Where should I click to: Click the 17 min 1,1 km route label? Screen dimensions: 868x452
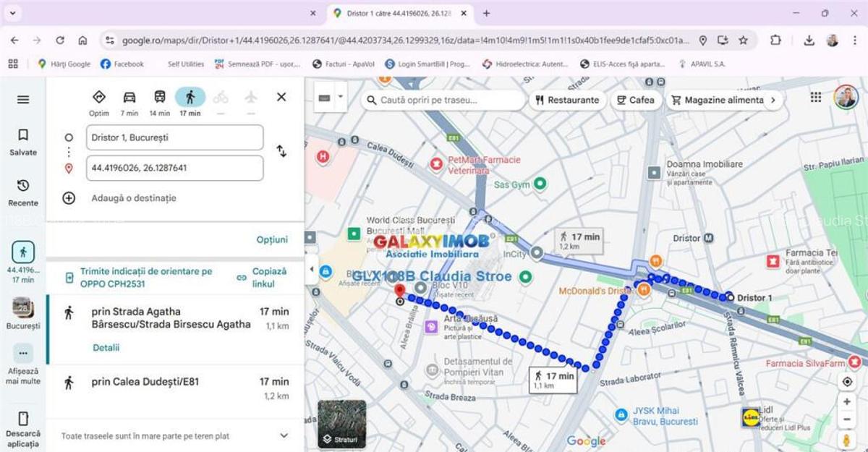pyautogui.click(x=553, y=380)
